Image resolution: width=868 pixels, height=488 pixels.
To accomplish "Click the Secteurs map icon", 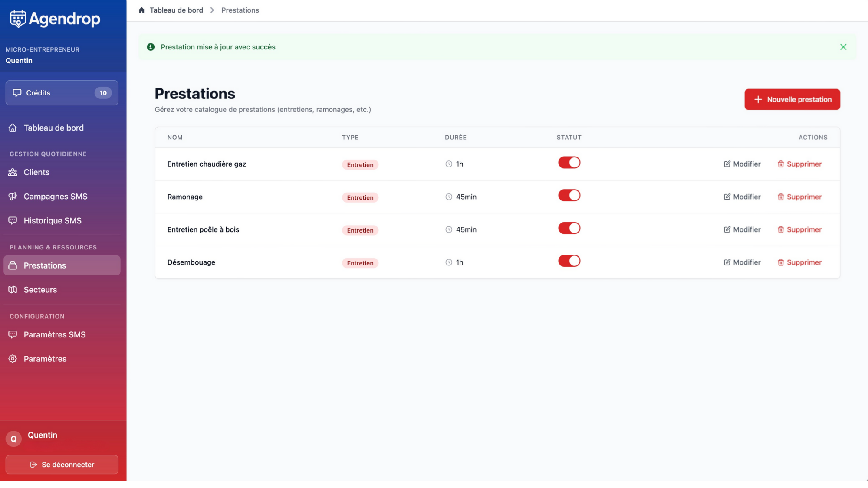I will click(13, 290).
